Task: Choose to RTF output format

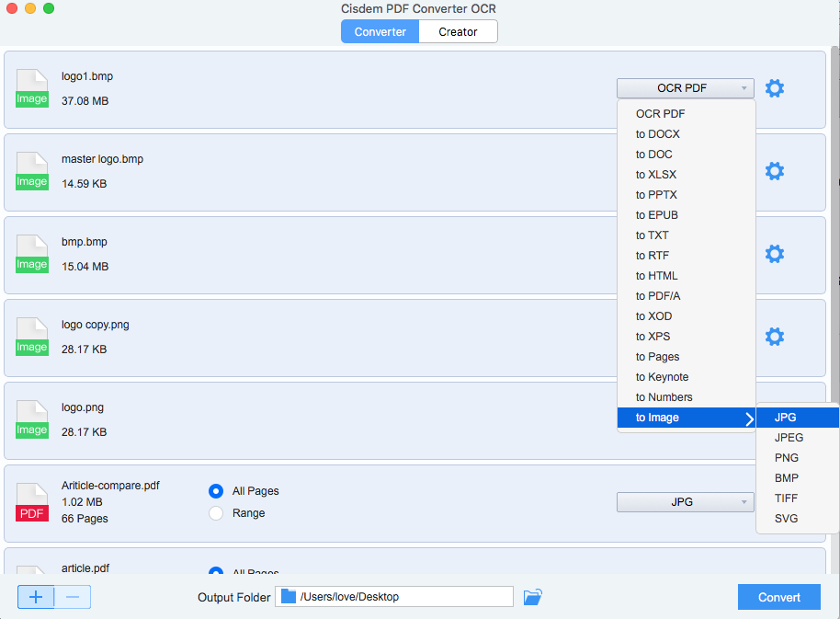Action: (687, 256)
